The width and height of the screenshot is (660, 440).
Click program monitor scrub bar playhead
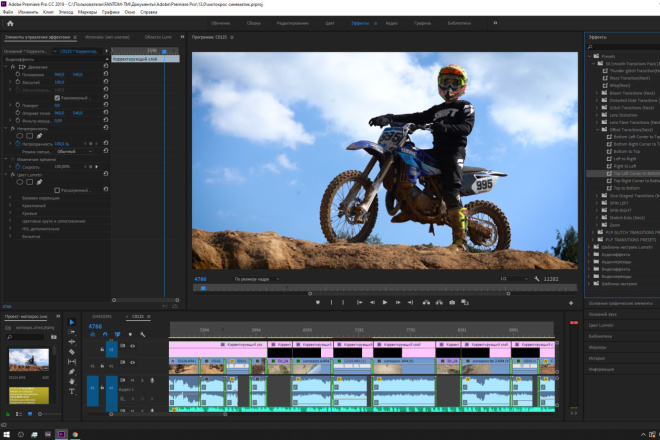203,288
